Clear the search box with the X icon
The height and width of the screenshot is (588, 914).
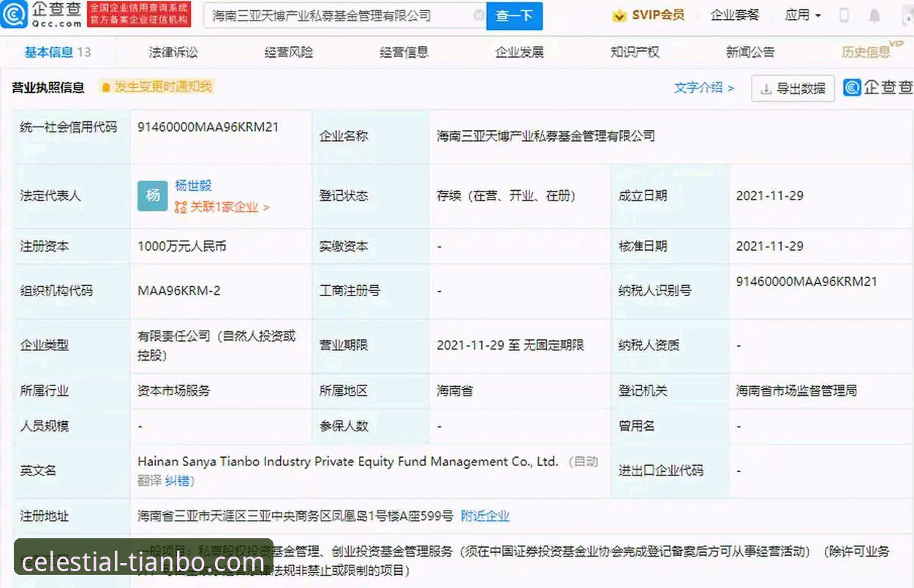[479, 15]
